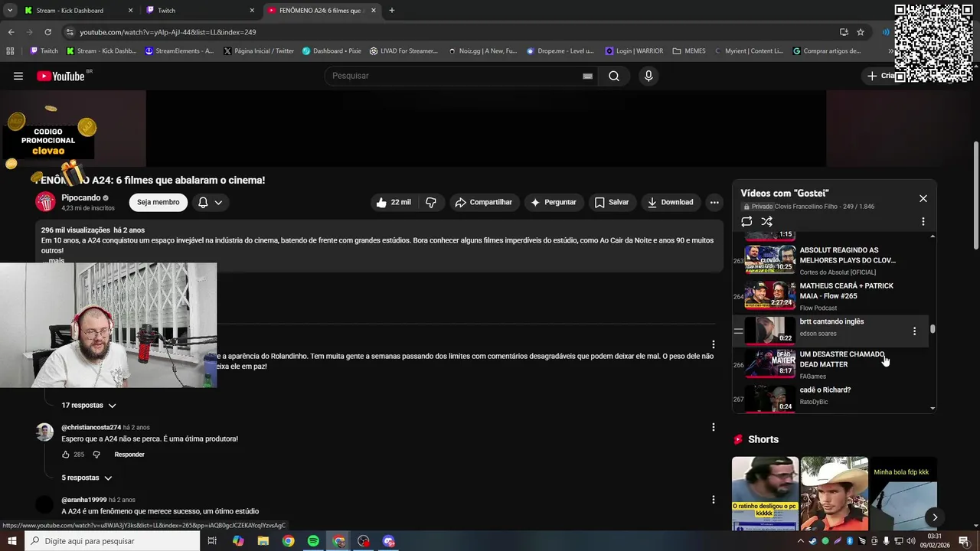Switch to the Twitch browser tab

(x=201, y=11)
